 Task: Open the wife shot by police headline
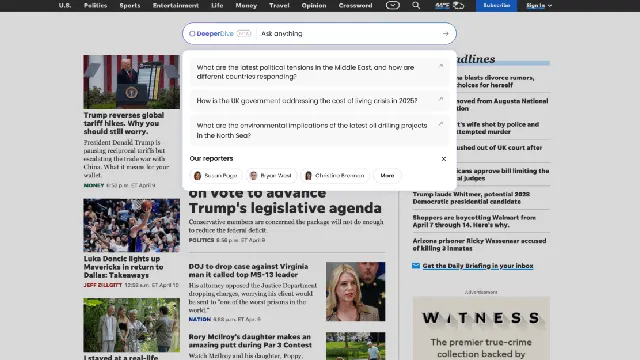tap(498, 128)
